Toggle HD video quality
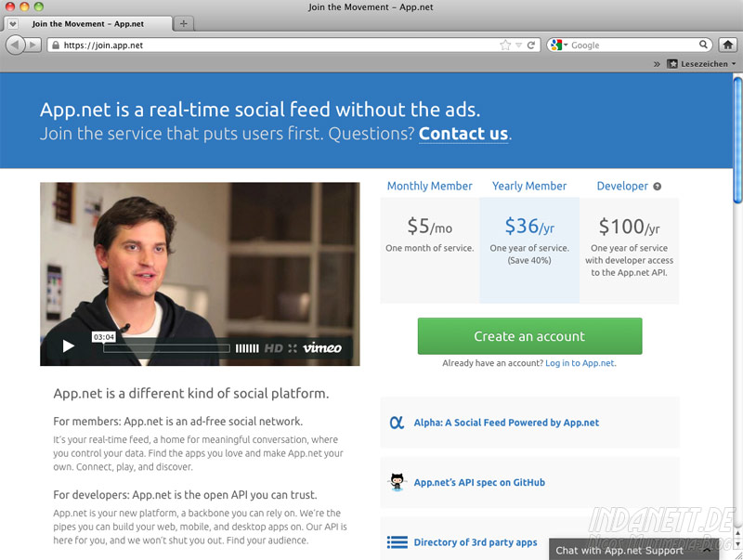The width and height of the screenshot is (743, 560). tap(273, 348)
